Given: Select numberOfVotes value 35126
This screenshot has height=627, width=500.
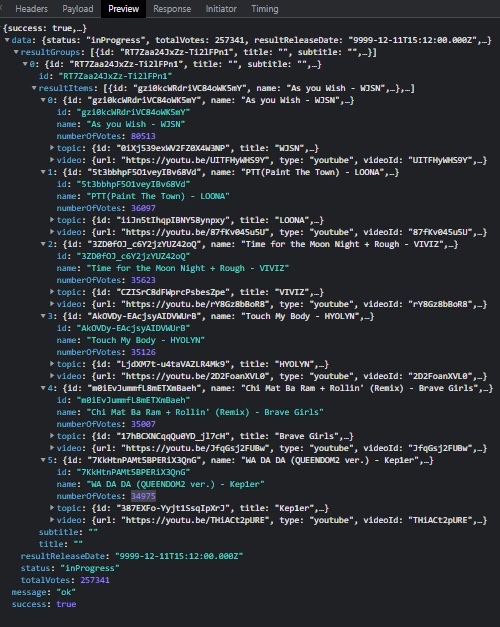Looking at the screenshot, I should click(x=143, y=352).
